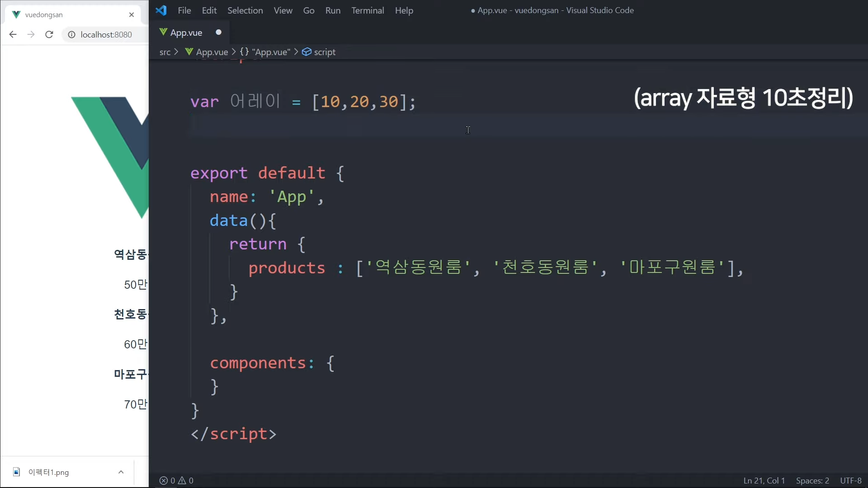
Task: Click the VS Code logo icon
Action: point(161,10)
